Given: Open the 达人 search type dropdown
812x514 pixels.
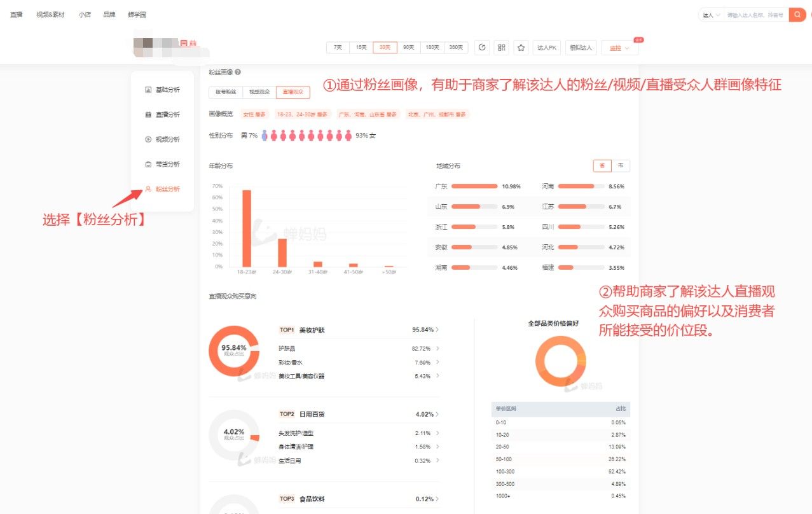Looking at the screenshot, I should tap(711, 15).
